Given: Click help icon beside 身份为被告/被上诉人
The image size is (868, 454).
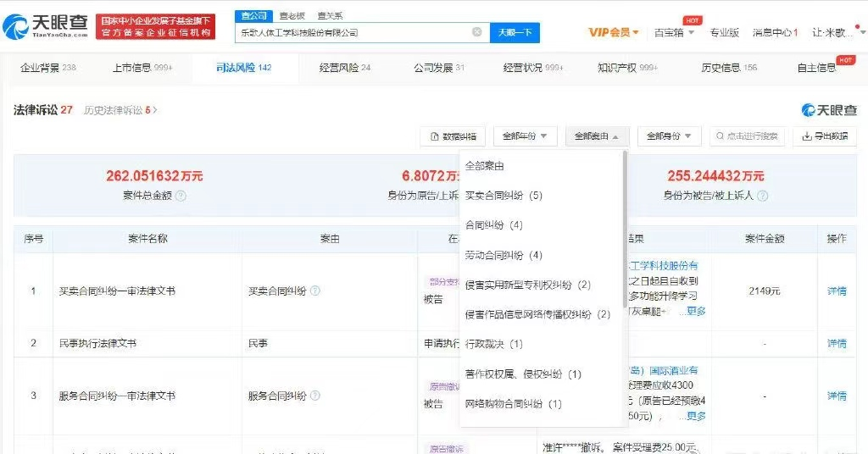Looking at the screenshot, I should [x=762, y=196].
